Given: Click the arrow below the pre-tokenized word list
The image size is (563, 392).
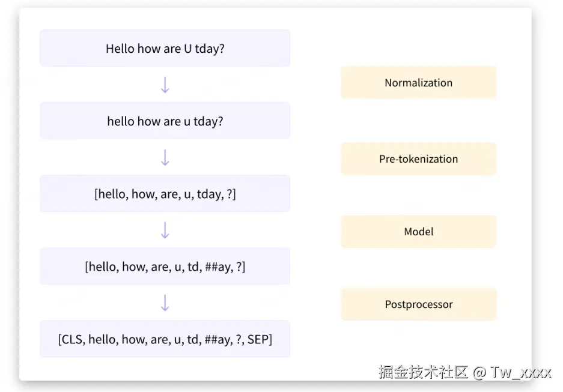Looking at the screenshot, I should 165,230.
